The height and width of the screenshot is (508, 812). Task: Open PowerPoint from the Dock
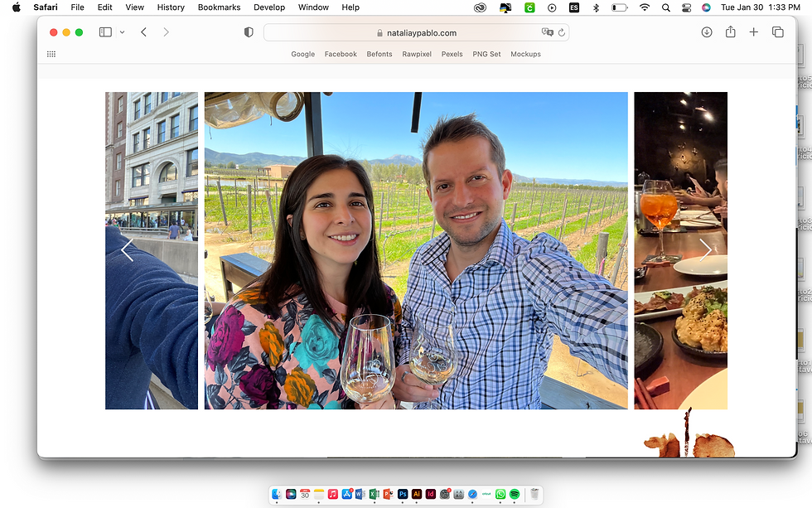388,494
